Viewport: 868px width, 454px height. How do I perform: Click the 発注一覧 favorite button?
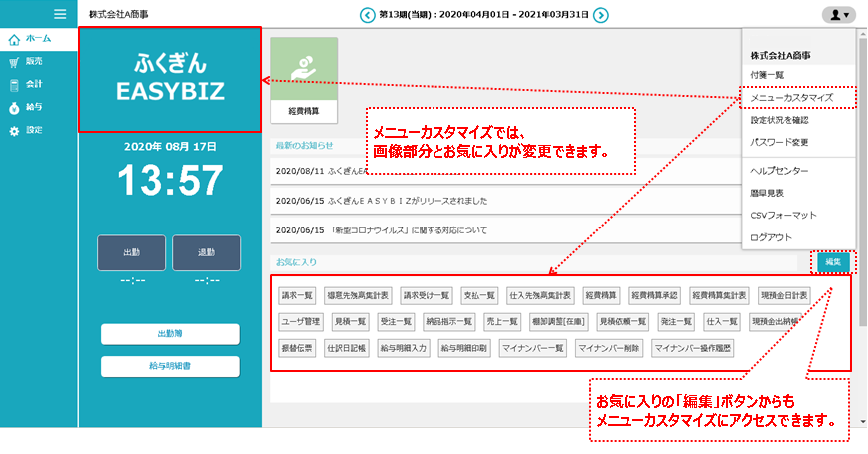pyautogui.click(x=676, y=322)
